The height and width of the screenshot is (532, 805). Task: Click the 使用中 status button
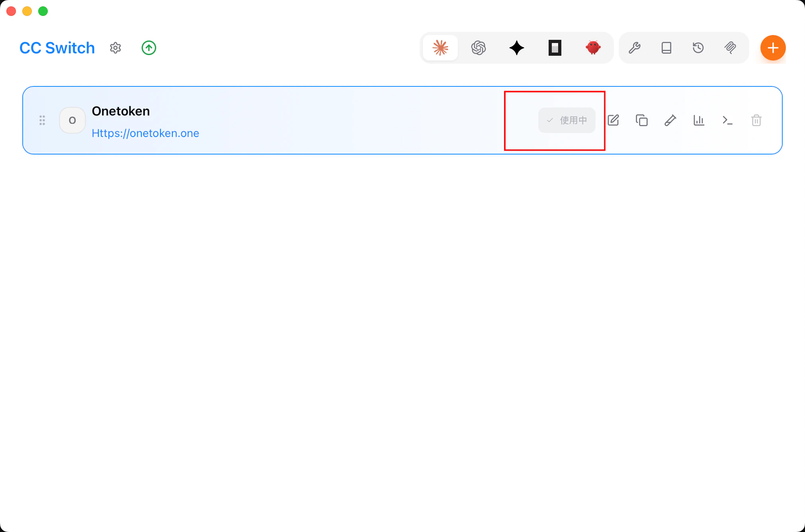click(x=567, y=120)
